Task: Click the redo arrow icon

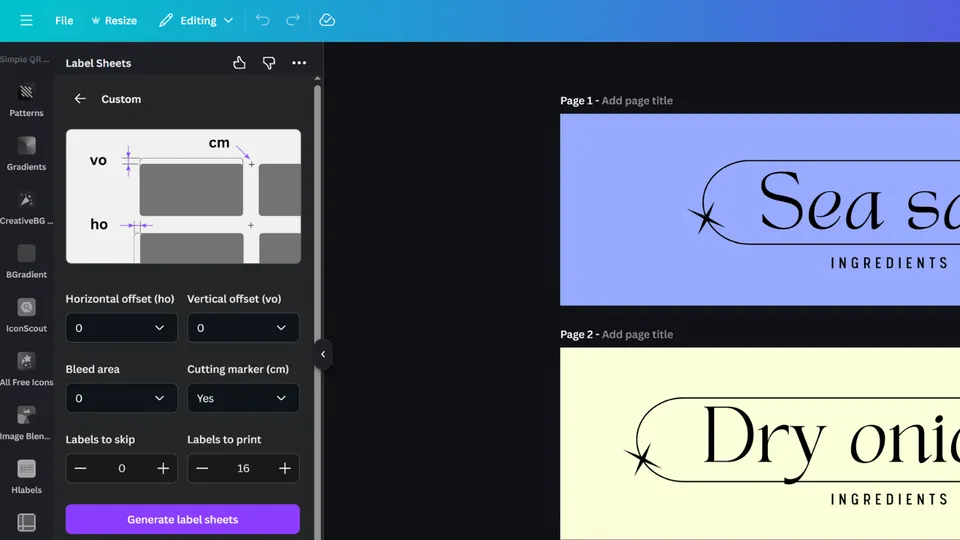Action: tap(293, 20)
